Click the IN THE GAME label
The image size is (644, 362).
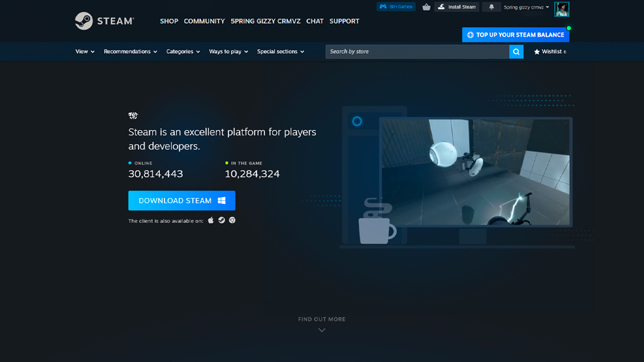pos(247,163)
